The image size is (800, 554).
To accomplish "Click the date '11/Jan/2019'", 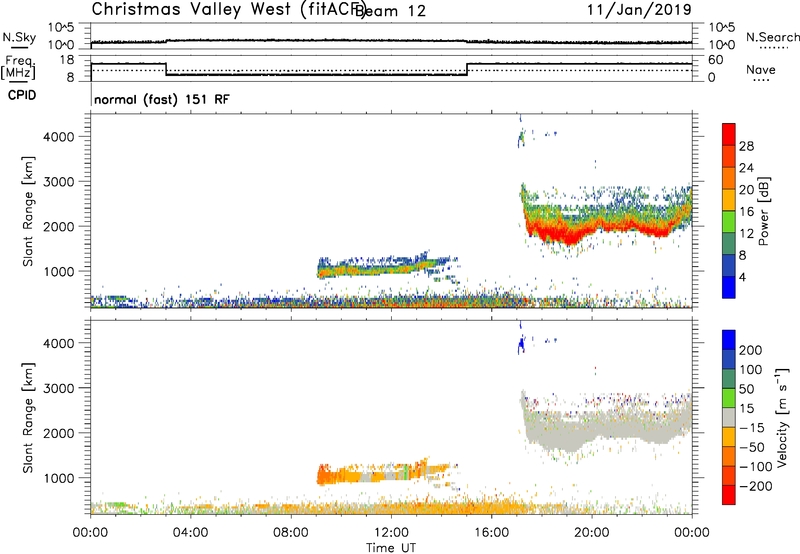I will click(639, 9).
